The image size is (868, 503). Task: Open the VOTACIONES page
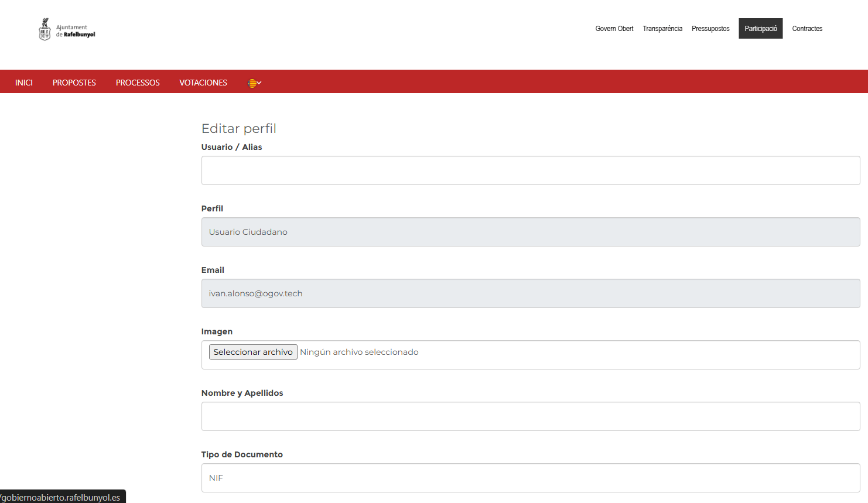click(203, 83)
